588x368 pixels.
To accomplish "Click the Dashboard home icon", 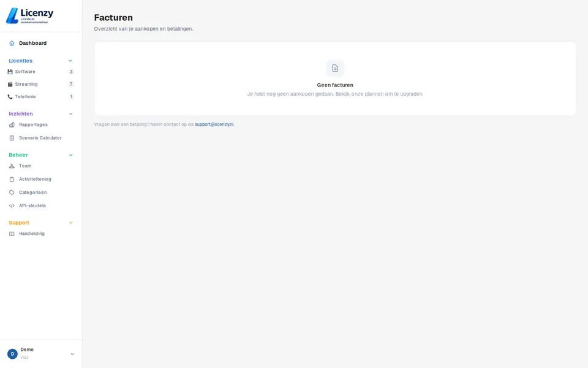I will click(x=12, y=43).
